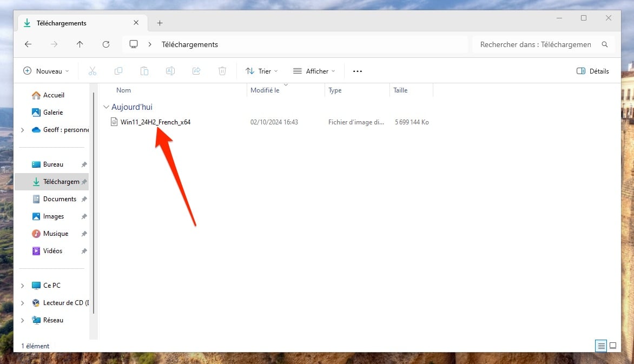
Task: Expand the Réseau tree node
Action: pyautogui.click(x=23, y=320)
